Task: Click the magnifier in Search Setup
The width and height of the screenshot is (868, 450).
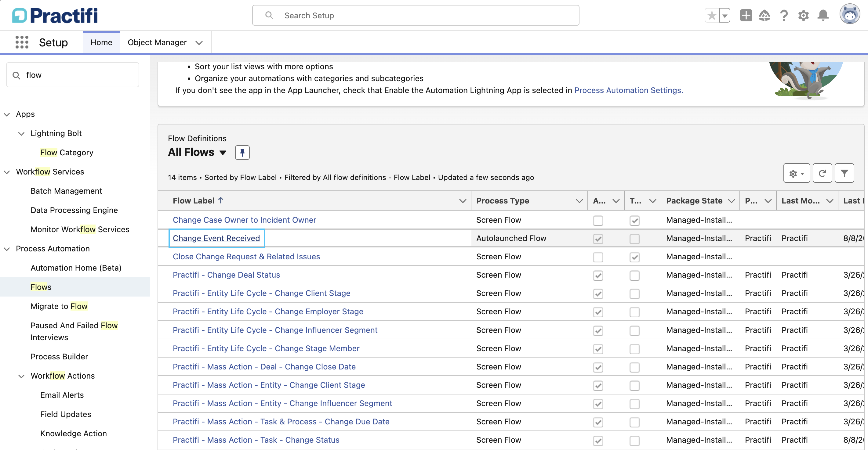Action: (269, 16)
